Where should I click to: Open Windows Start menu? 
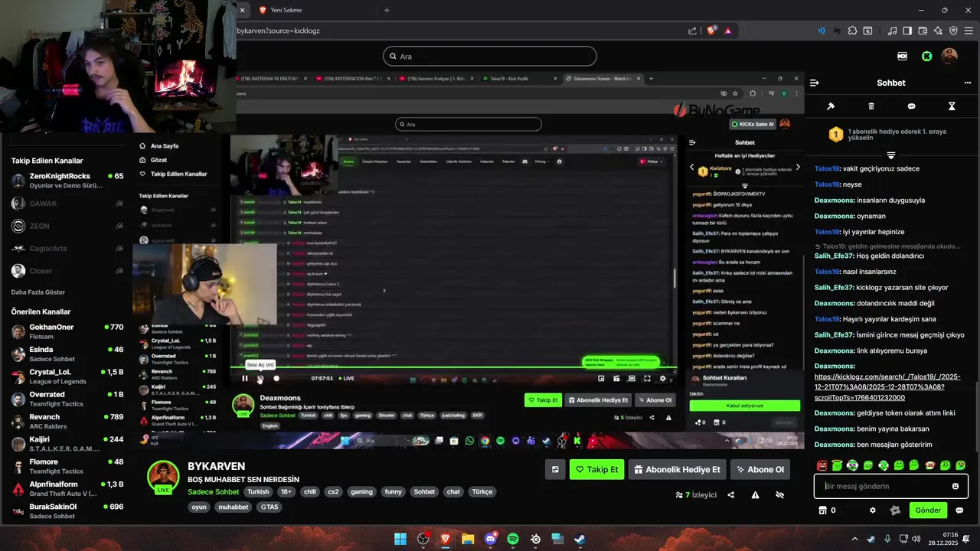tap(400, 539)
